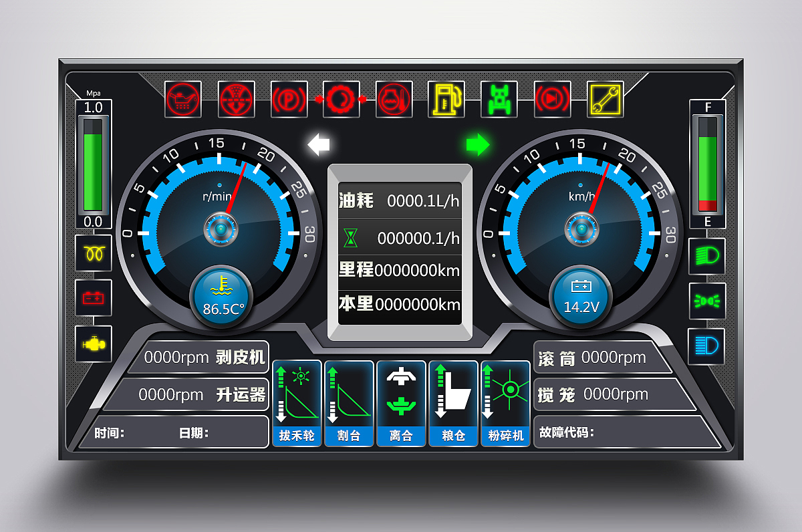Select the 粉碎机 chopper button
This screenshot has height=532, width=802.
(505, 404)
